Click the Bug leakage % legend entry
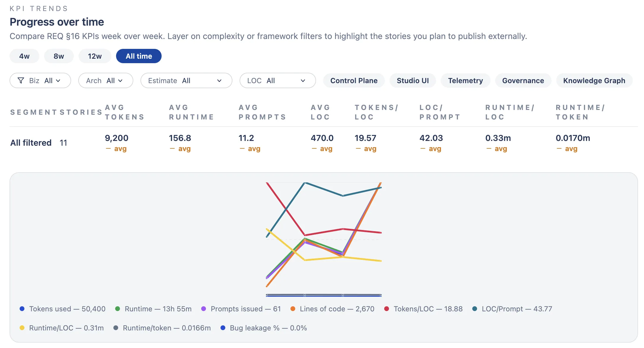This screenshot has width=644, height=348. 264,328
